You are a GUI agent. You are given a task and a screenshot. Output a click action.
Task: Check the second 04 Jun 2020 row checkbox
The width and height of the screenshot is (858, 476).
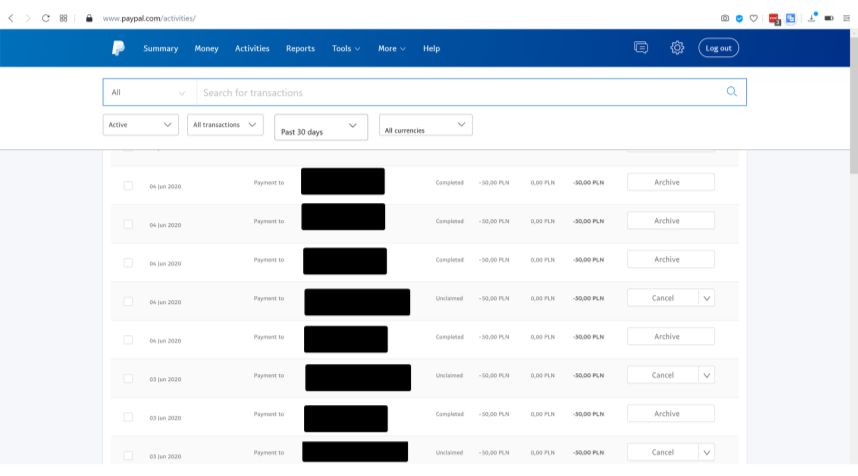[128, 224]
